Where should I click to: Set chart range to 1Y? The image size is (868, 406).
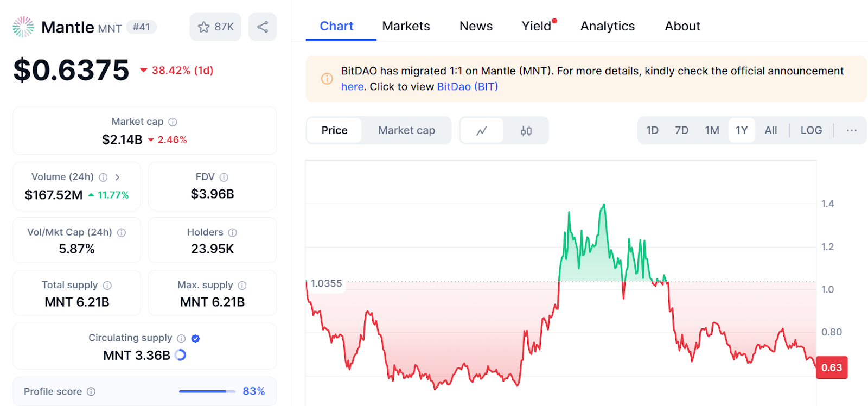point(742,130)
